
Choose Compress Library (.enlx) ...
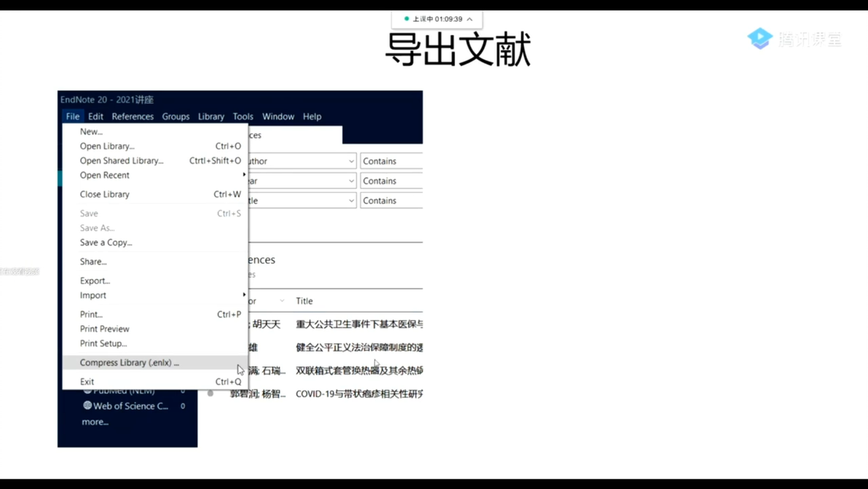click(x=155, y=362)
